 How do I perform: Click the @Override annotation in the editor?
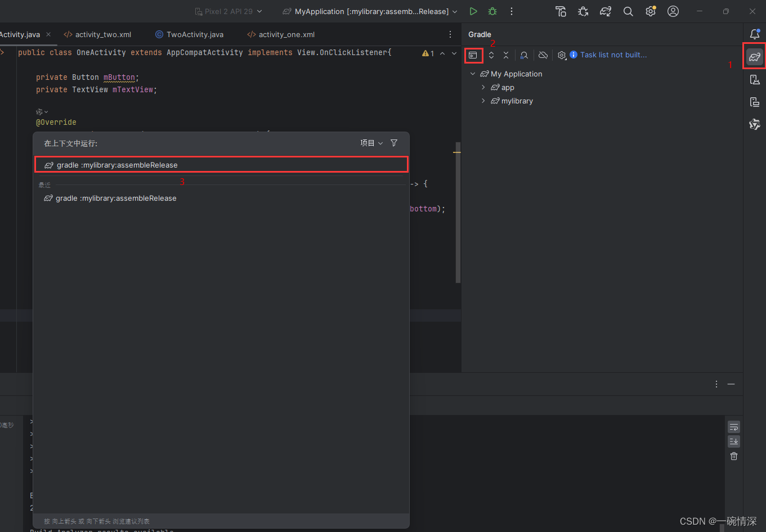[56, 122]
